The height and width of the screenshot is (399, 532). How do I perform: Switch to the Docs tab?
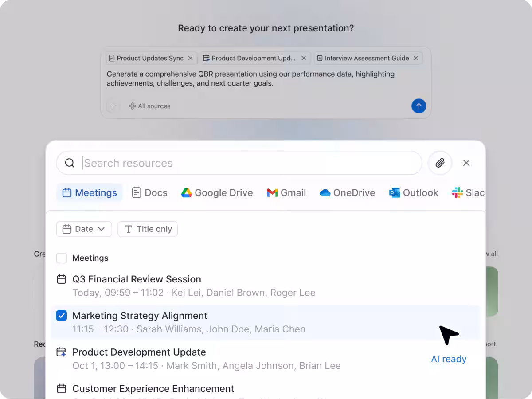150,192
